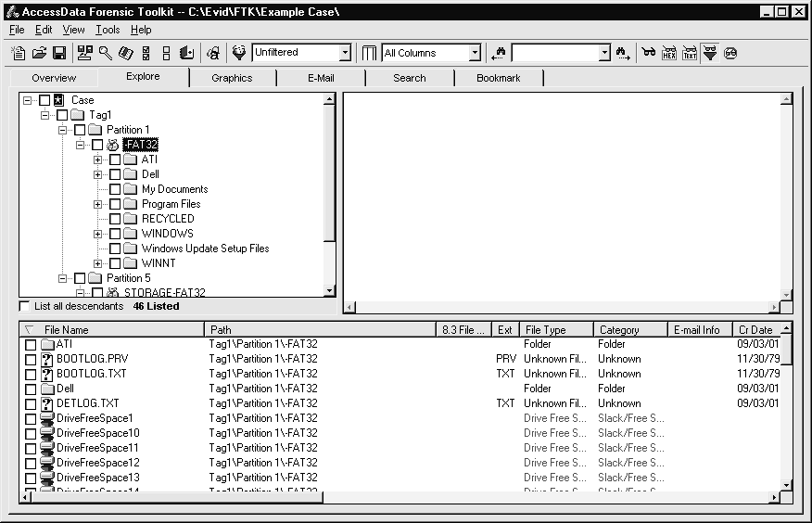Open the File menu
Screen dimensions: 812x523
click(x=17, y=30)
